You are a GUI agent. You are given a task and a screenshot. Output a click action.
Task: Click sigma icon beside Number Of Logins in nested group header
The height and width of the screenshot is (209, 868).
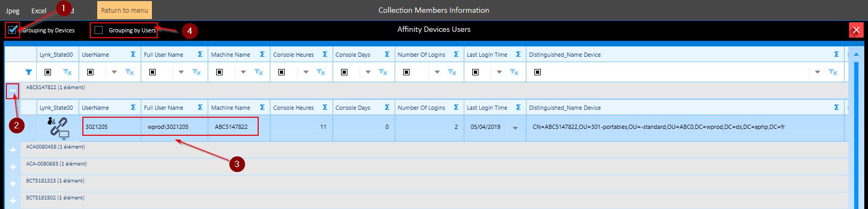[456, 108]
